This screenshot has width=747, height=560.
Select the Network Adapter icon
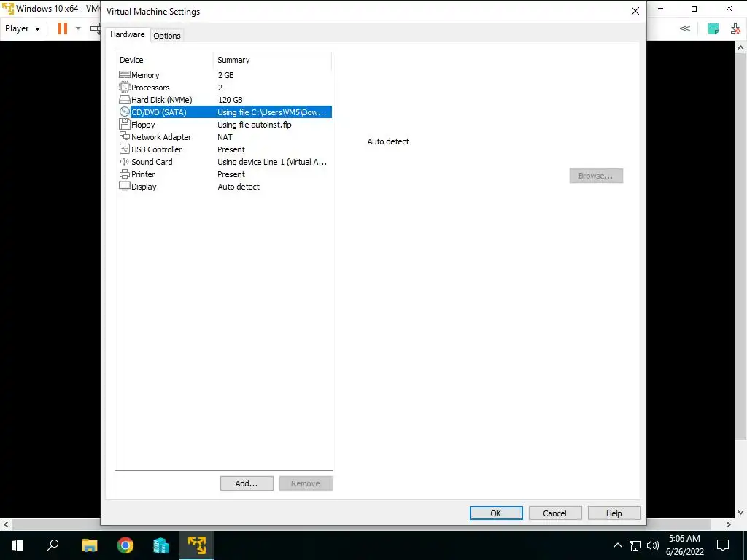click(124, 136)
